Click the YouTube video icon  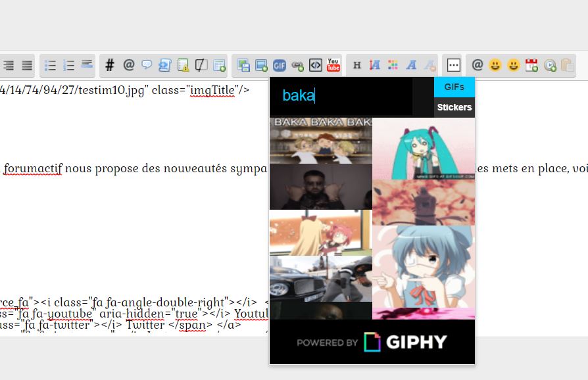pos(333,65)
